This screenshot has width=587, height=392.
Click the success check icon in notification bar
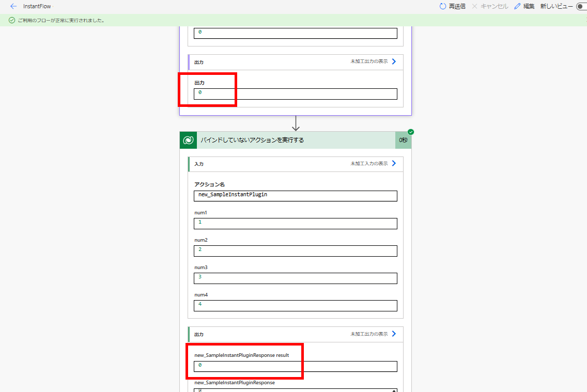[x=12, y=20]
